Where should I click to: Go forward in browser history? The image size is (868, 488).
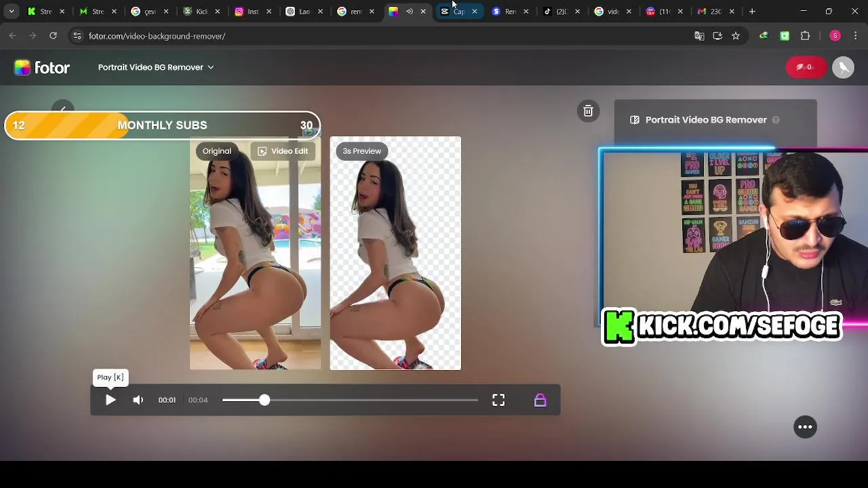[31, 36]
